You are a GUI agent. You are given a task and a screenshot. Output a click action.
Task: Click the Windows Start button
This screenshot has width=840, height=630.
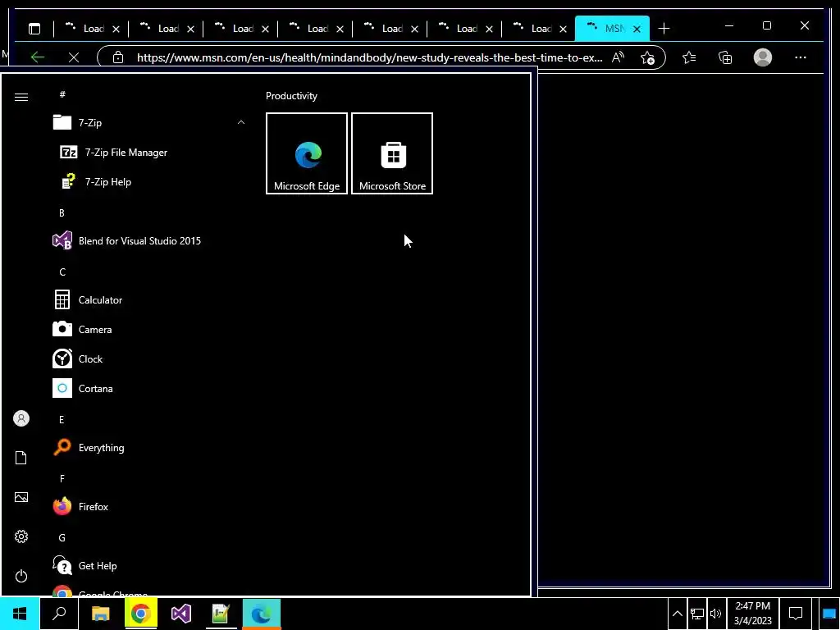(x=20, y=614)
